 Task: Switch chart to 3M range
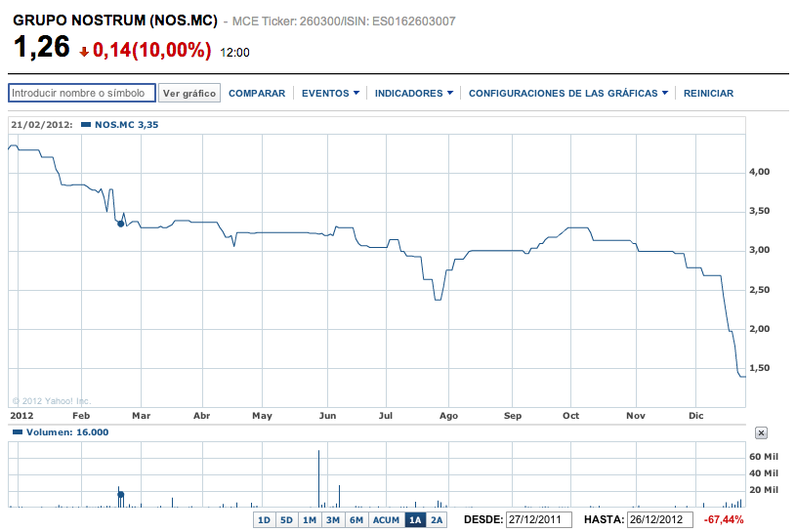333,520
